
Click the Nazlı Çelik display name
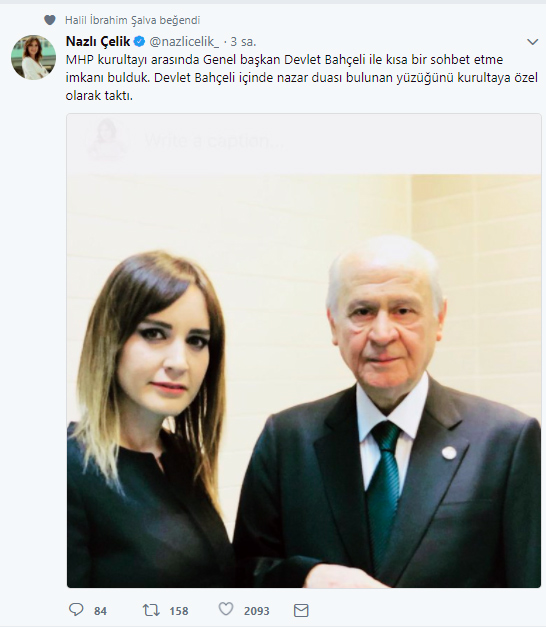(98, 41)
